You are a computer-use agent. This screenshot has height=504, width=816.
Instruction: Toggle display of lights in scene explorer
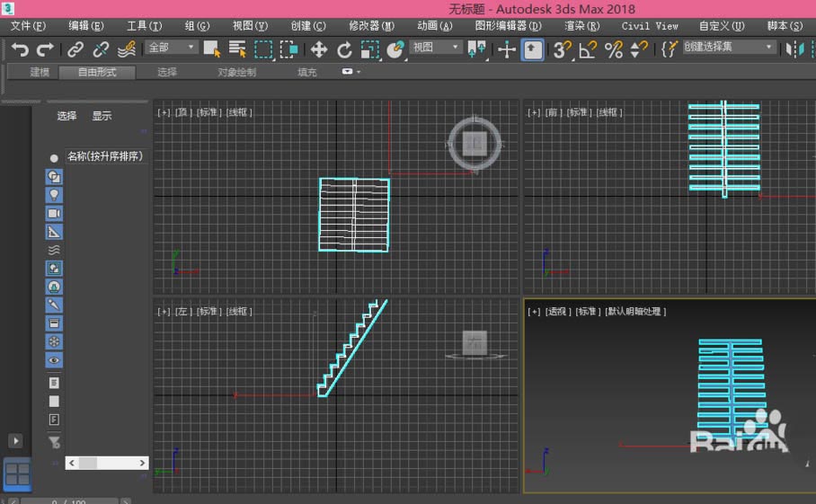coord(54,195)
